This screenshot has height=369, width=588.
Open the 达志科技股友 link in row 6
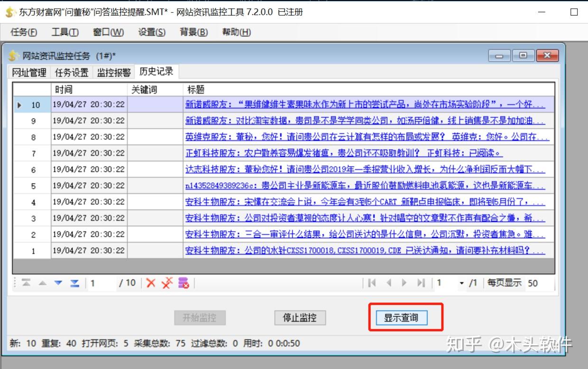(365, 169)
